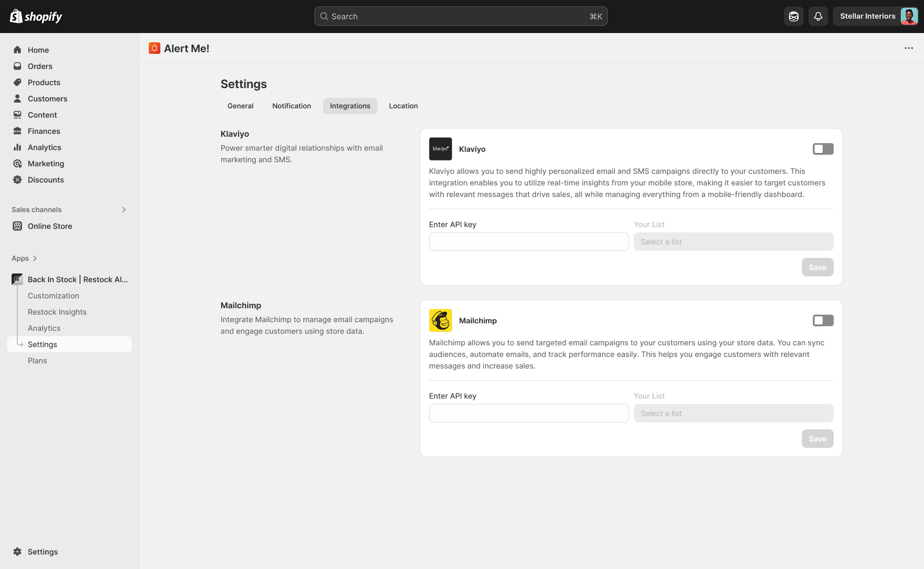Click the Content icon

pos(17,115)
